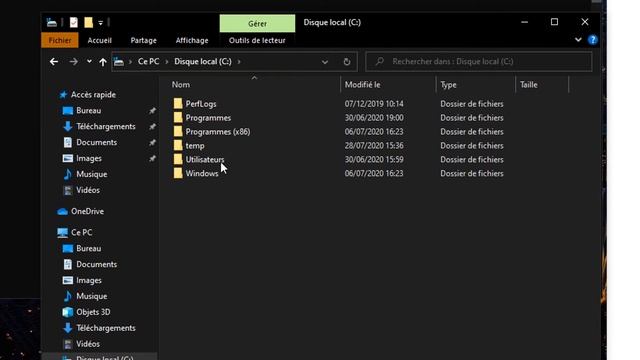This screenshot has height=360, width=640.
Task: Open Bureau under Accès rapide
Action: point(89,111)
